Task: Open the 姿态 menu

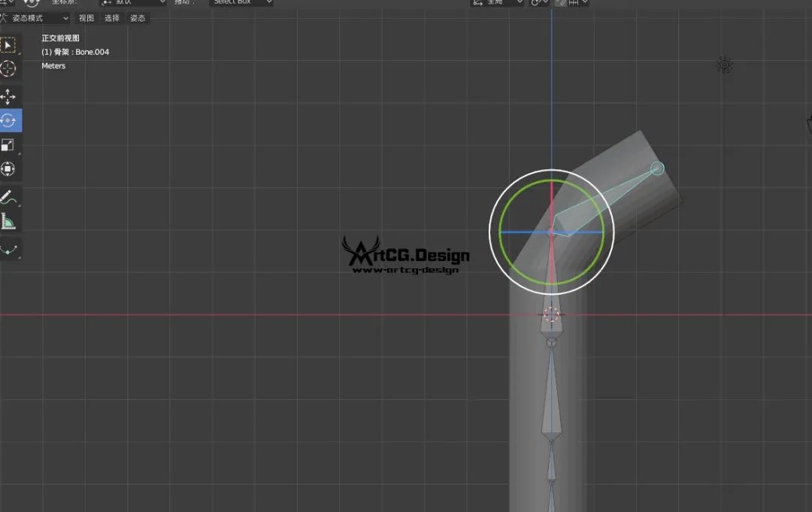Action: (138, 18)
